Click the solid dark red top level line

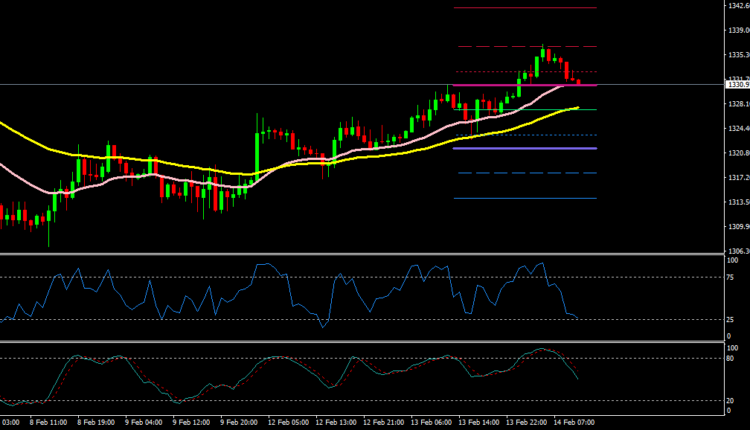click(525, 8)
